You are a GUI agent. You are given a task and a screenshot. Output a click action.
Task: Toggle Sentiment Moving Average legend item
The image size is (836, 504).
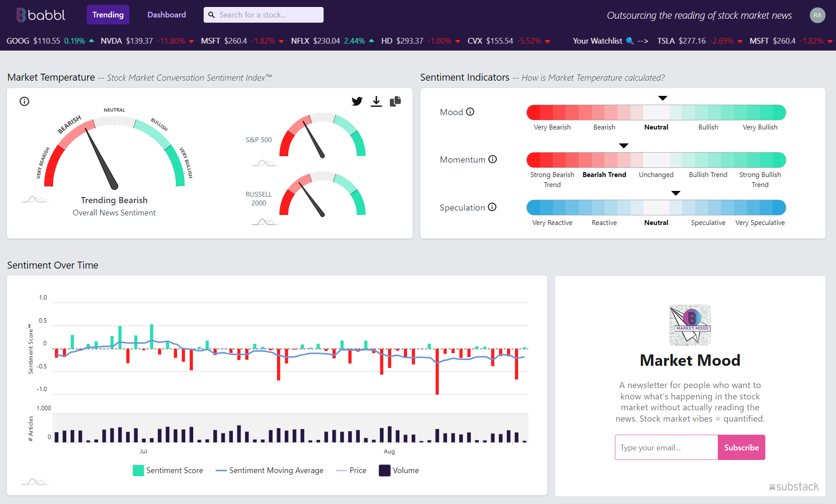click(x=270, y=470)
